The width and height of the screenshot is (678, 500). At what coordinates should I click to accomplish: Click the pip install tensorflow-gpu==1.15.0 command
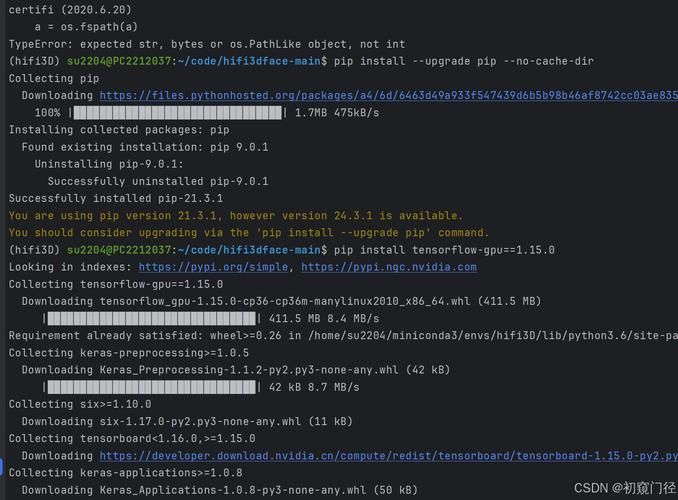point(444,250)
